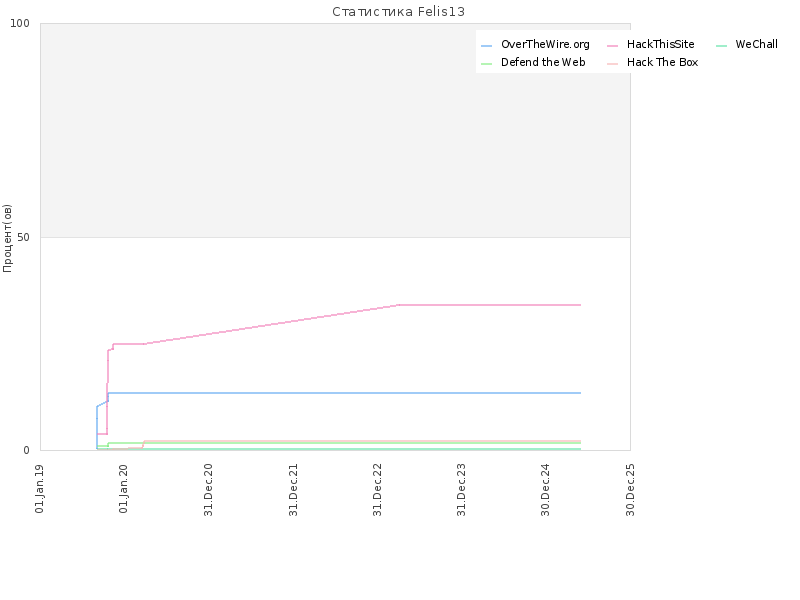The height and width of the screenshot is (600, 800).
Task: Click the WeChall teal legend swatch
Action: 721,46
